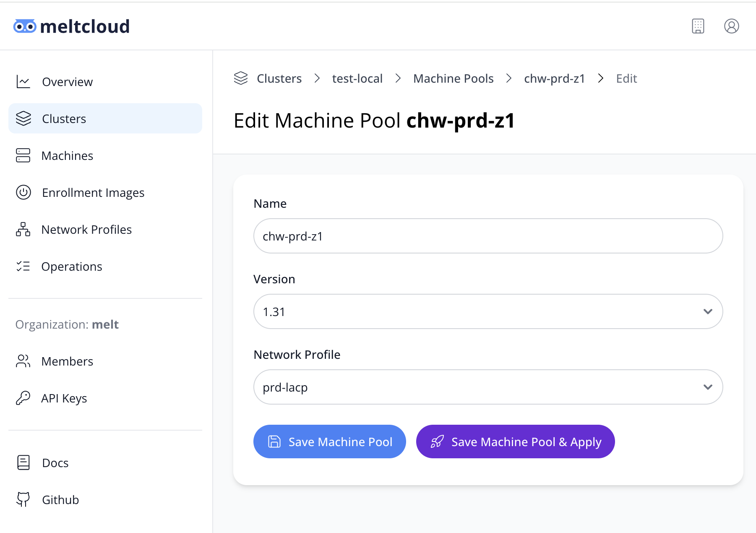Go to Machine Pools via breadcrumb
Screen dimensions: 756x533
tap(453, 78)
